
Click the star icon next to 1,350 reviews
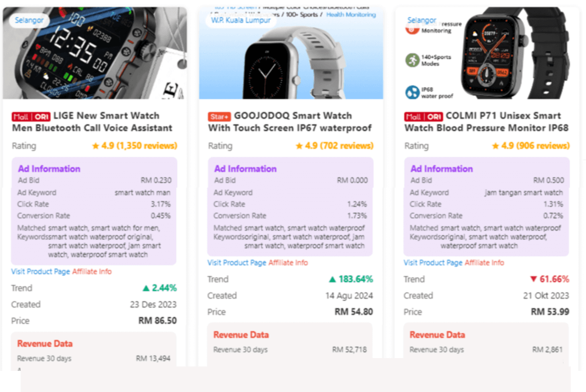[x=95, y=146]
